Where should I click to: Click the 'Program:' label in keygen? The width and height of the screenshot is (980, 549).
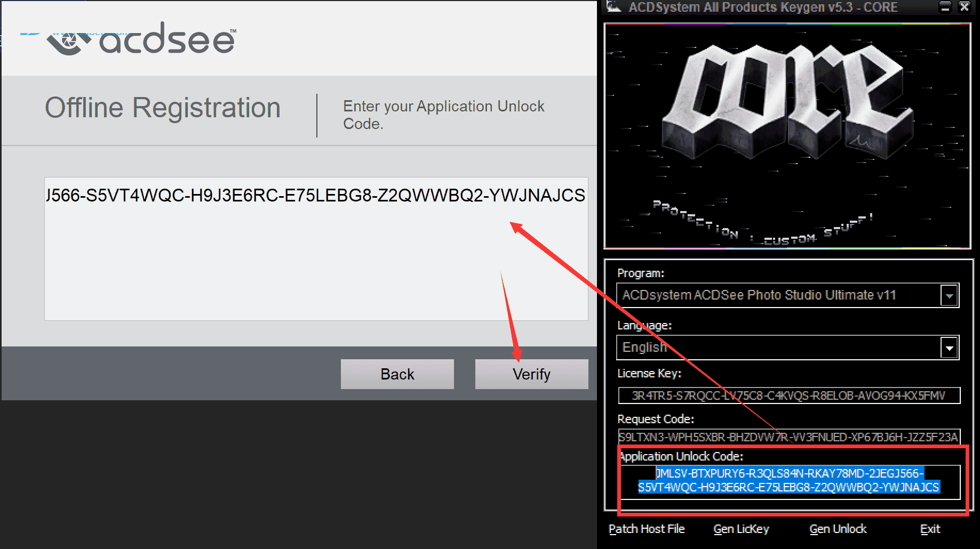[641, 273]
